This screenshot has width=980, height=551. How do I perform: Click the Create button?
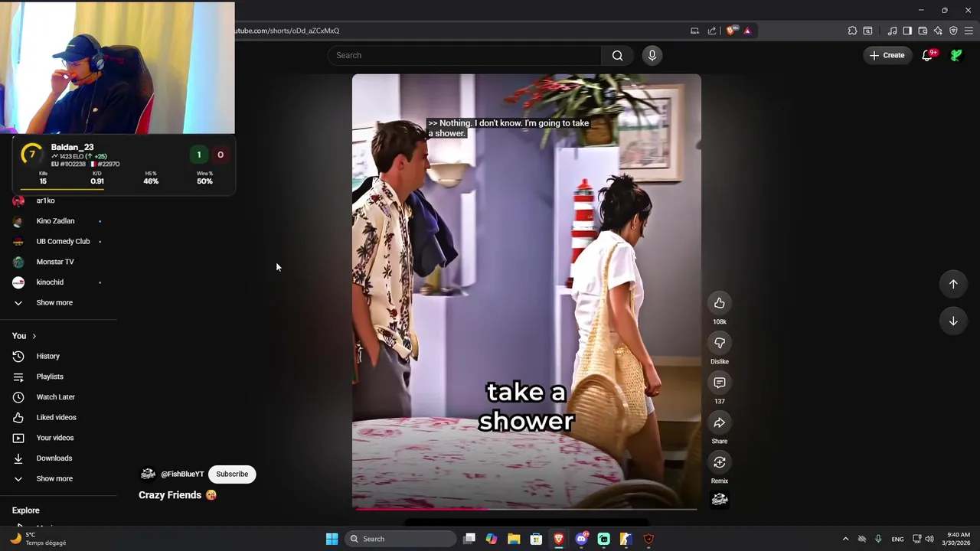pyautogui.click(x=887, y=55)
